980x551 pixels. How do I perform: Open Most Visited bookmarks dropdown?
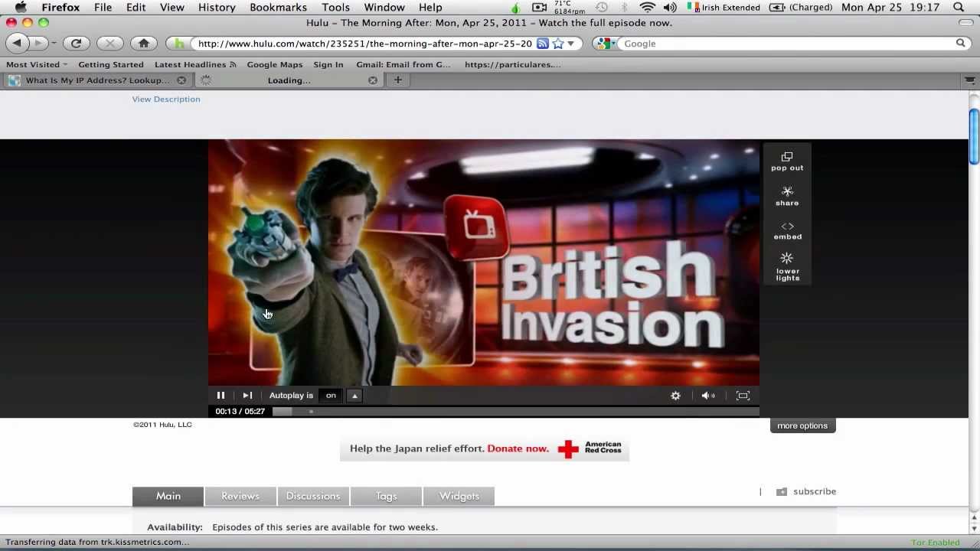click(x=37, y=64)
